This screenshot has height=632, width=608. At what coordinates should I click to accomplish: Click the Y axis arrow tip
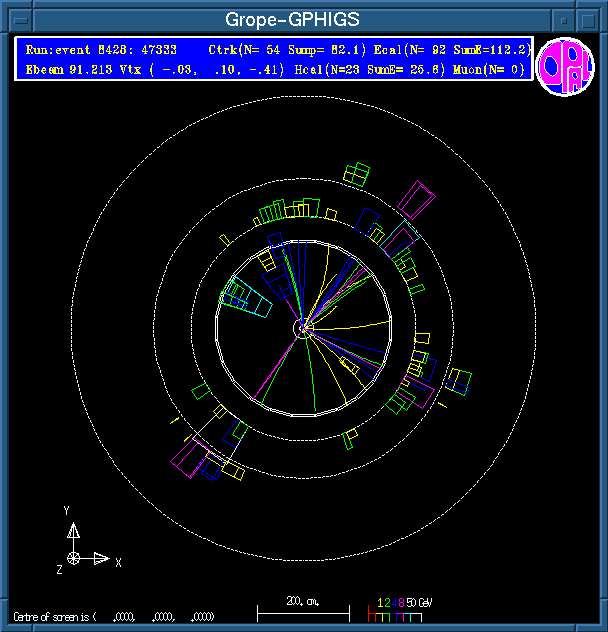tap(73, 526)
